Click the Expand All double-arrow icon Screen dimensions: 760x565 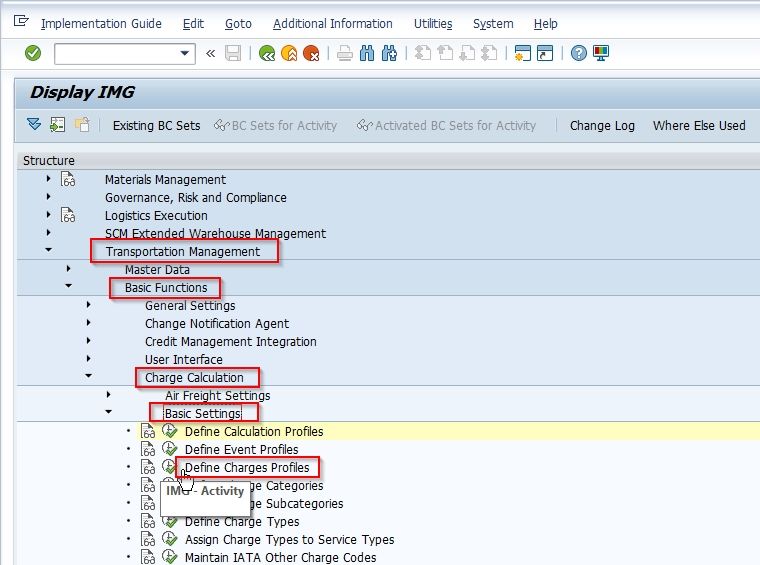34,125
